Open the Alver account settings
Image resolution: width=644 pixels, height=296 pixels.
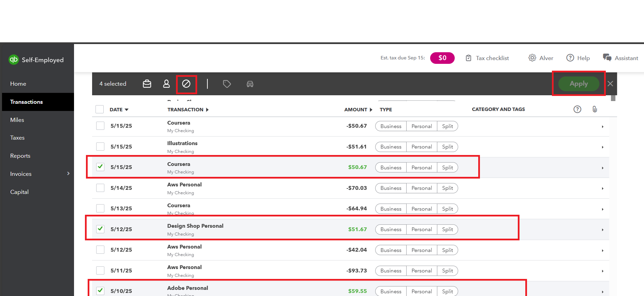pyautogui.click(x=546, y=58)
